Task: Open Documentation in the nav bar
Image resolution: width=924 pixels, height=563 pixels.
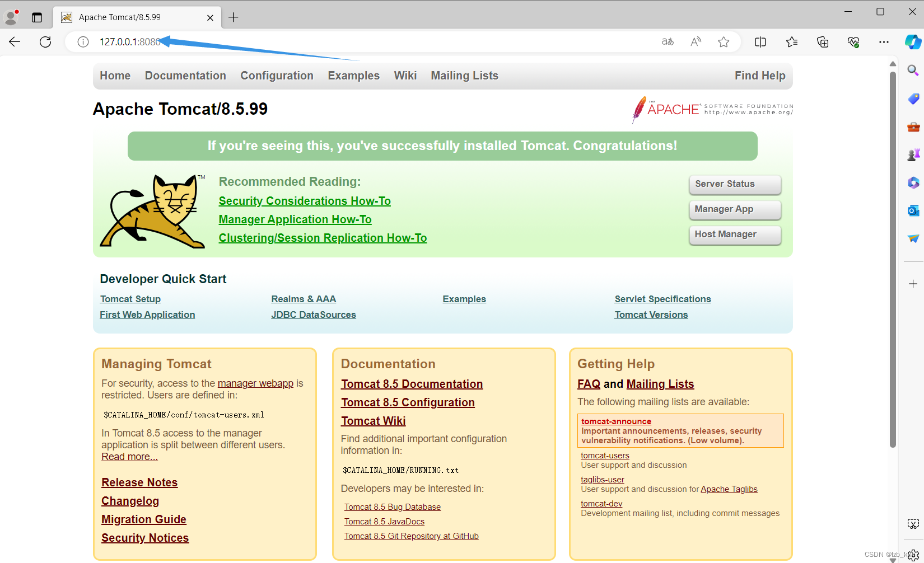Action: pos(185,76)
